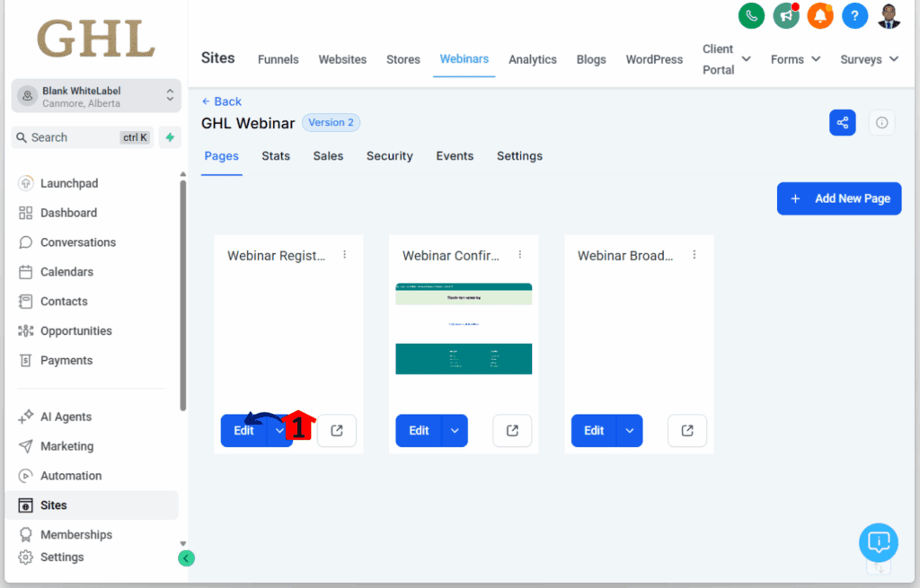Open the Stats sub-tab
The image size is (920, 588).
pos(276,156)
